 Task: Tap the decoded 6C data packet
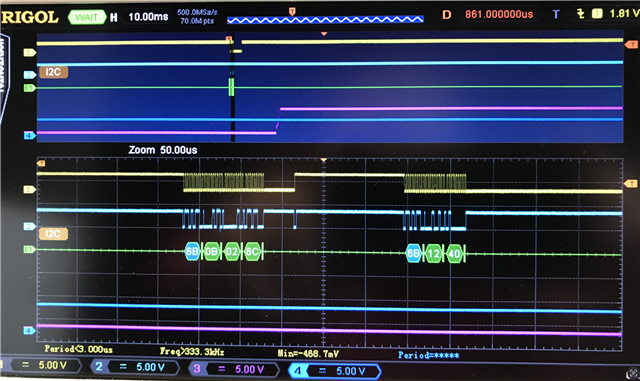(x=252, y=252)
